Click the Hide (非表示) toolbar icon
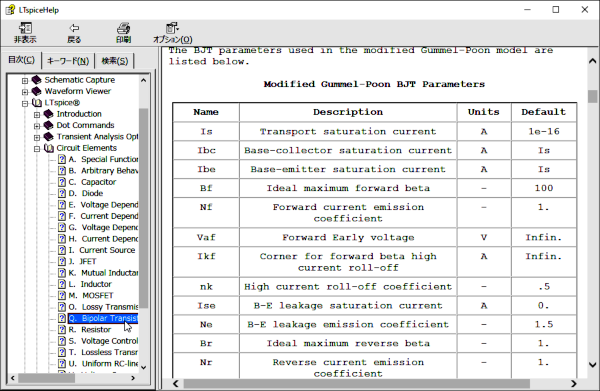Viewport: 600px width, 391px height. [25, 28]
